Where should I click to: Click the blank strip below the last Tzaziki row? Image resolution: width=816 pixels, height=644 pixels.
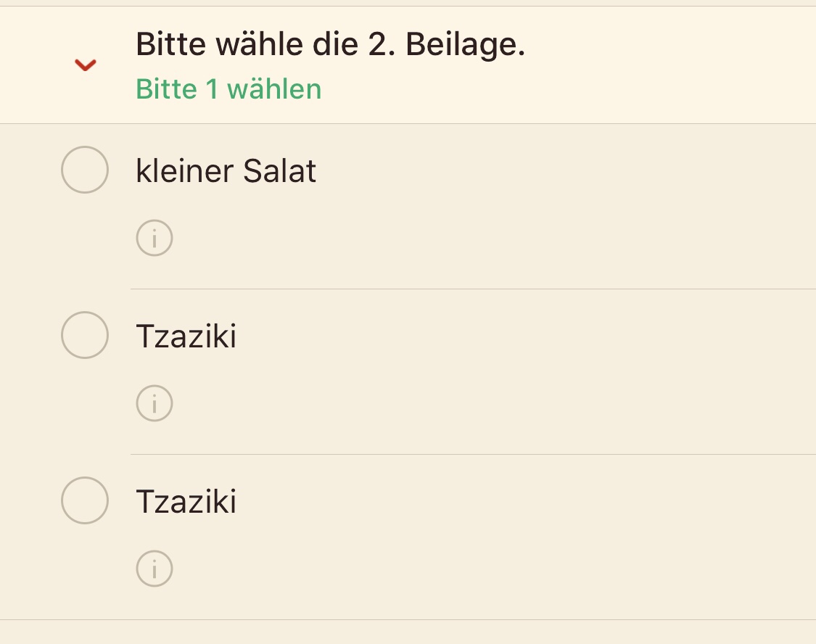[406, 632]
